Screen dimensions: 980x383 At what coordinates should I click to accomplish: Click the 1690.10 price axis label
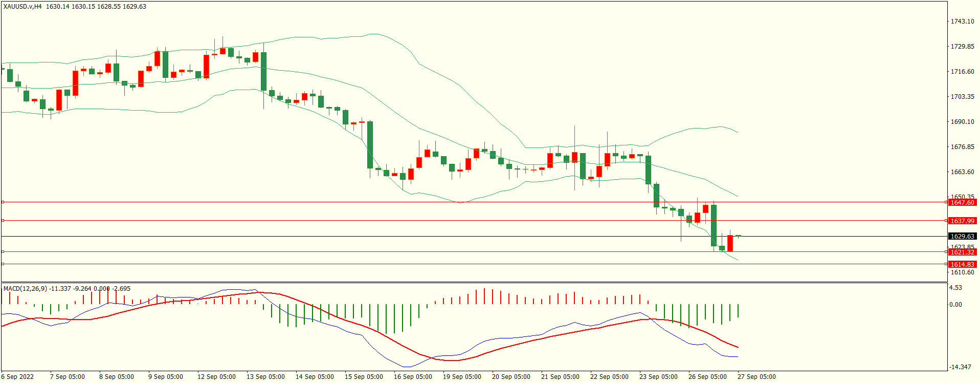[962, 122]
